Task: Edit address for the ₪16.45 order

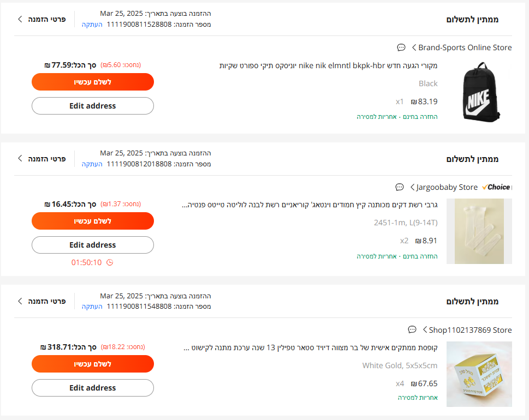Action: click(93, 245)
